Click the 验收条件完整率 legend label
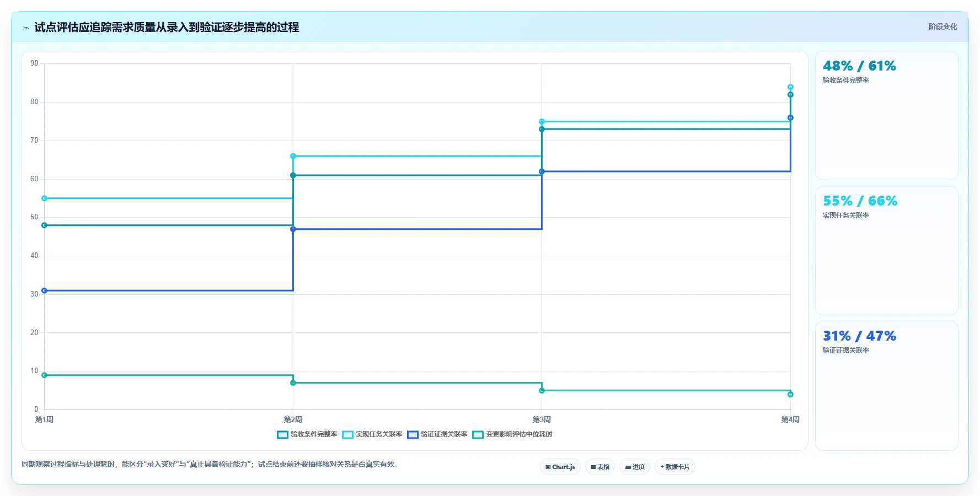This screenshot has height=496, width=980. point(314,434)
